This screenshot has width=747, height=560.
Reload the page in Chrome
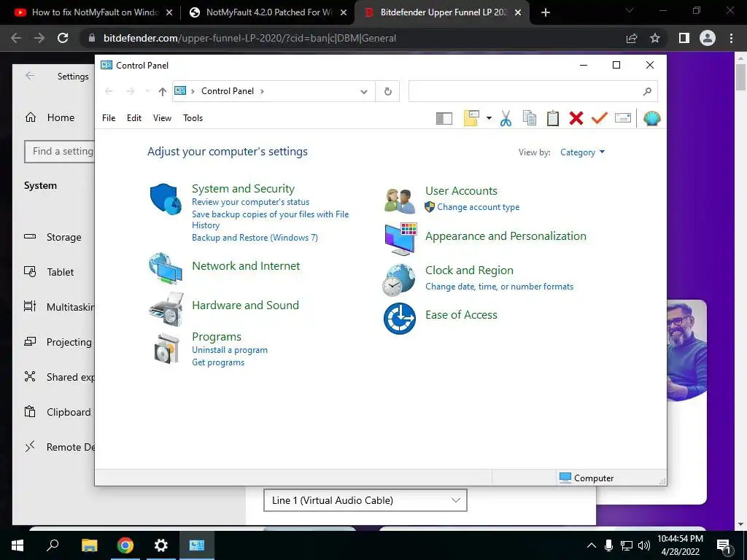click(x=63, y=38)
